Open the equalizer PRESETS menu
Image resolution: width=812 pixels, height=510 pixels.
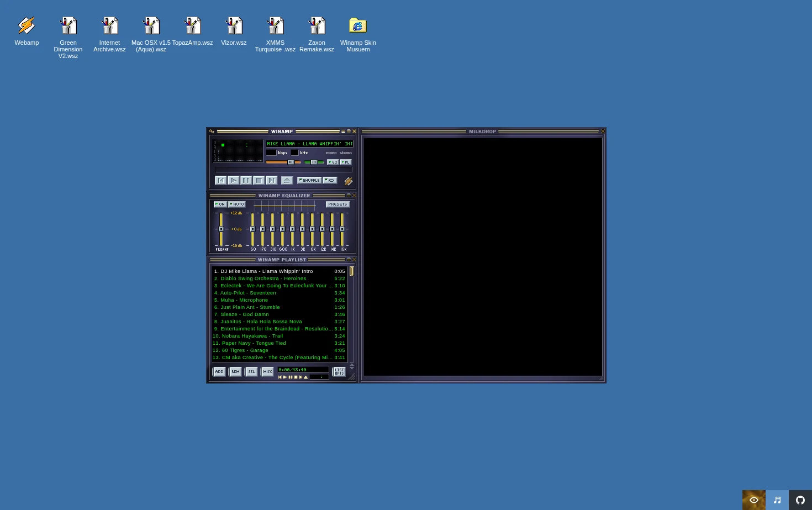tap(338, 204)
